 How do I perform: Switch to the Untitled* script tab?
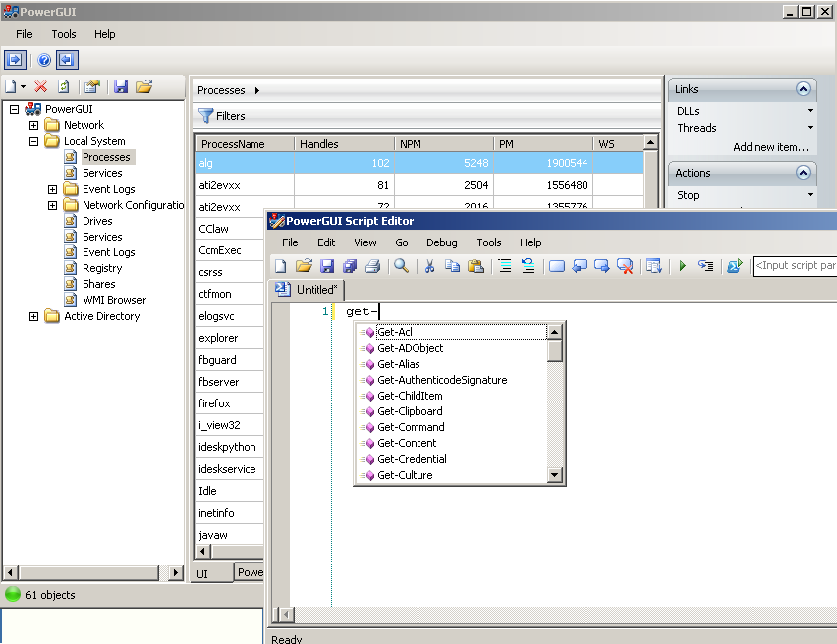tap(307, 290)
